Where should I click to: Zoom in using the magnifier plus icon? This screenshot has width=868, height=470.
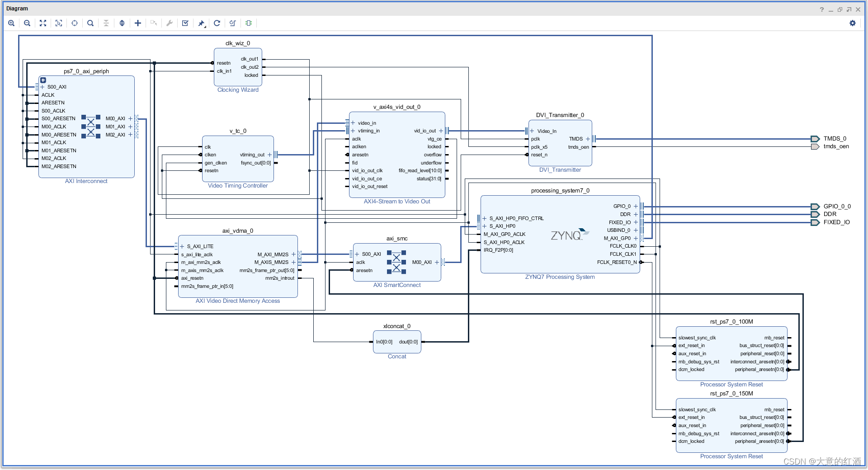click(x=11, y=23)
